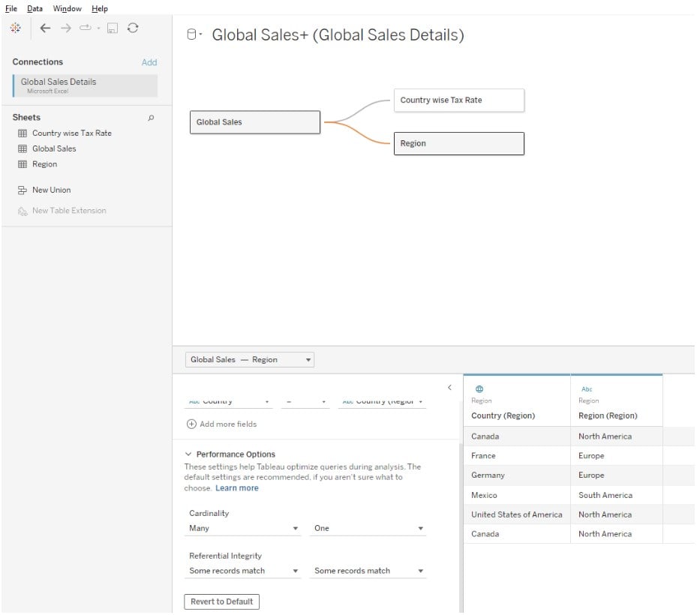Collapse the relationship panel with the left chevron
700x615 pixels.
(x=450, y=388)
